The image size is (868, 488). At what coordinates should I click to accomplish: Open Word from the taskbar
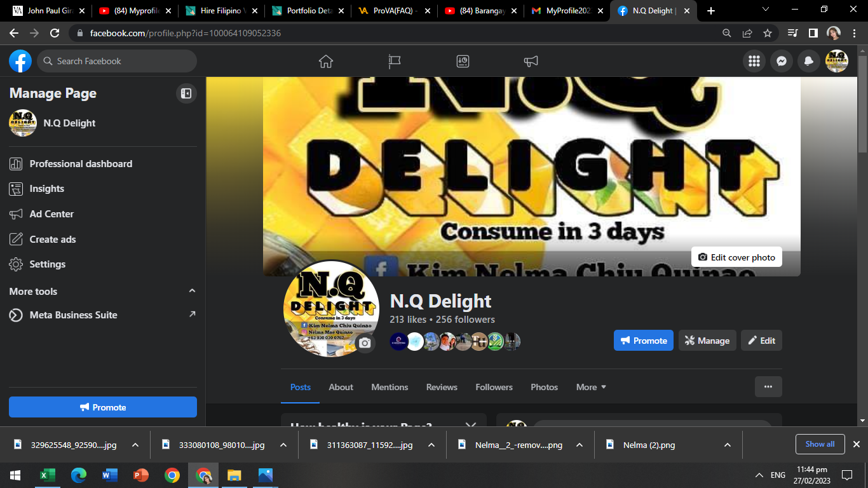(x=109, y=475)
